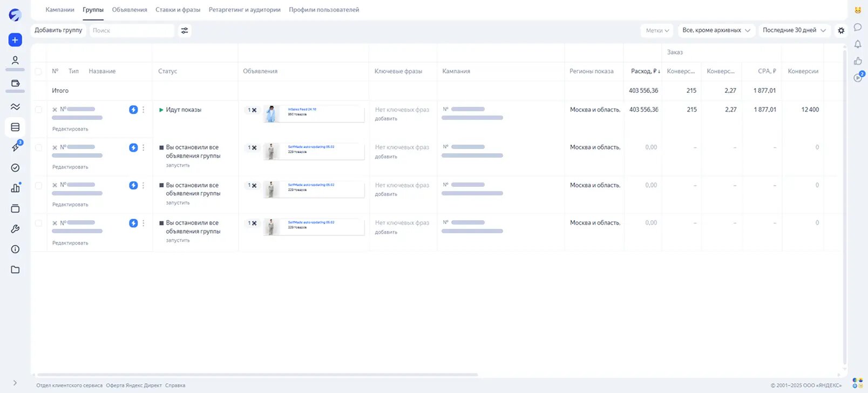The height and width of the screenshot is (393, 868).
Task: Select the campaigns list stack icon in sidebar
Action: point(15,127)
